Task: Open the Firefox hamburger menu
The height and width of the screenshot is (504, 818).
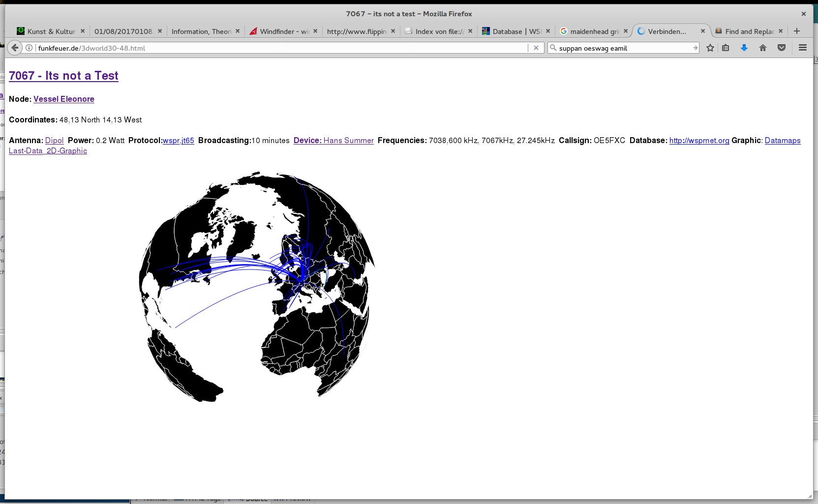Action: click(803, 48)
